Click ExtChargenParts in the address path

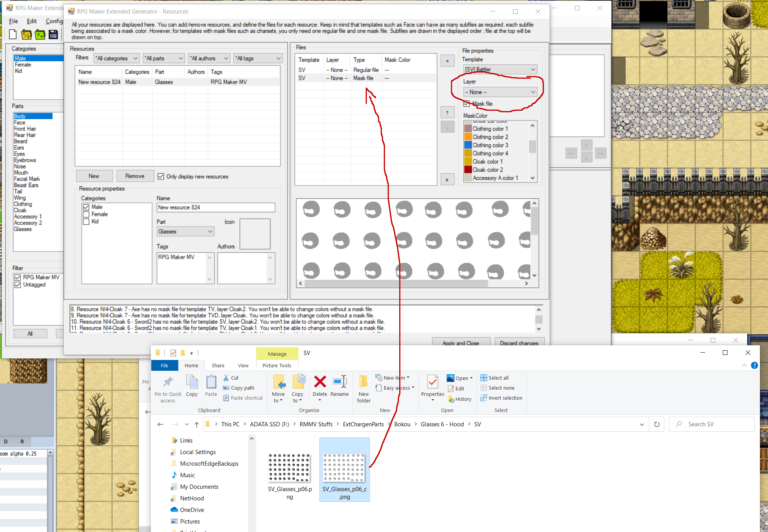363,424
